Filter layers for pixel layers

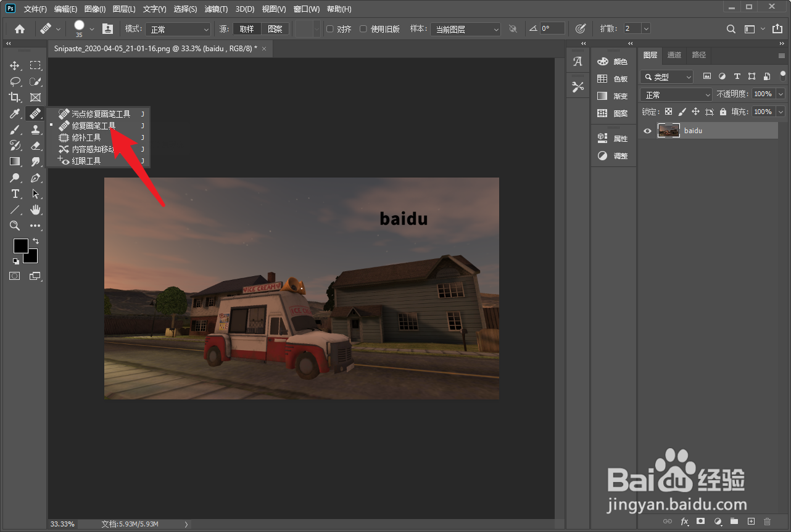707,76
